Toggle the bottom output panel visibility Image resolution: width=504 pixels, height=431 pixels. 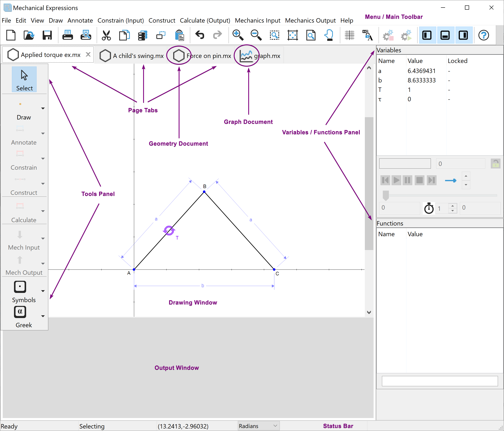click(445, 35)
